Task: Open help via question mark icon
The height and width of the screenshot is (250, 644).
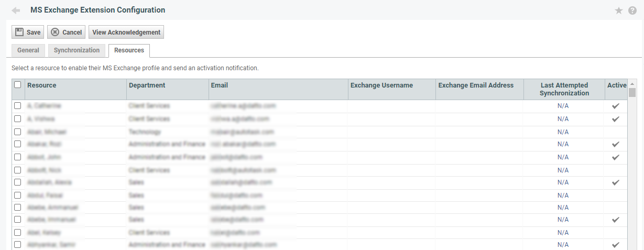Action: click(x=632, y=10)
